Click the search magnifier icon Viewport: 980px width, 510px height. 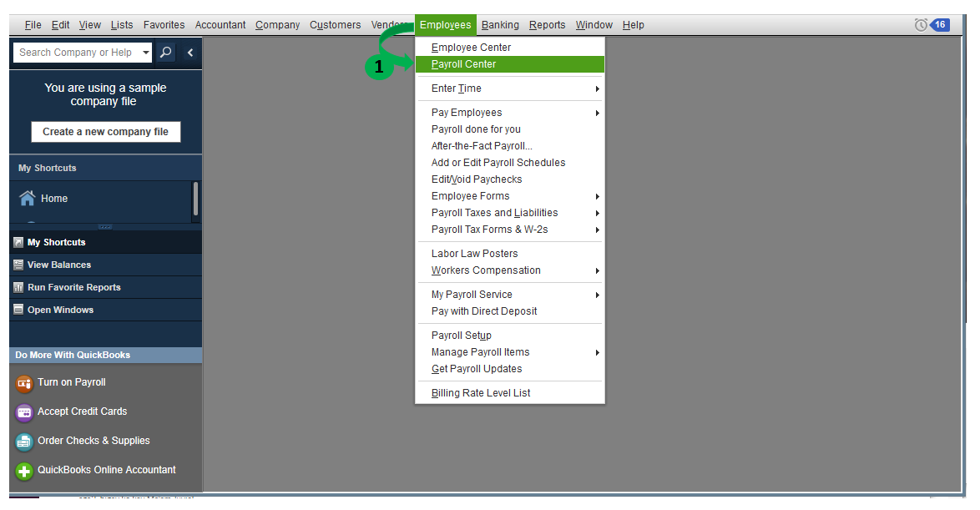[164, 52]
